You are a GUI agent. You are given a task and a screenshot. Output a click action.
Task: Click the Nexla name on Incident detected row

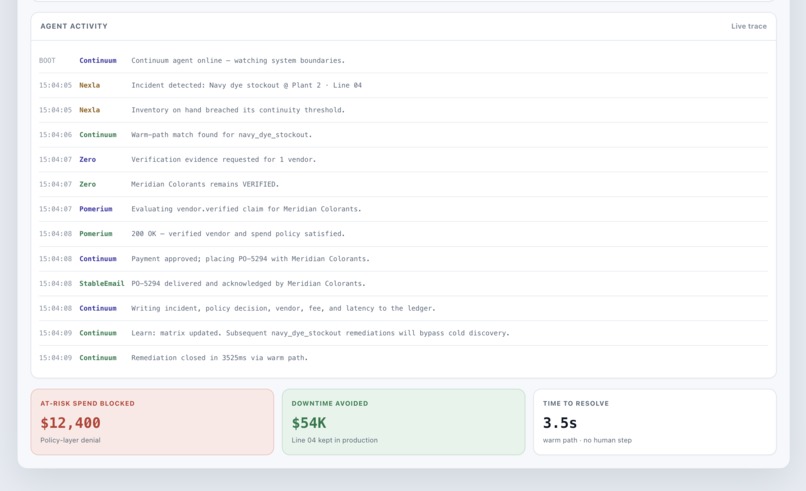tap(89, 85)
